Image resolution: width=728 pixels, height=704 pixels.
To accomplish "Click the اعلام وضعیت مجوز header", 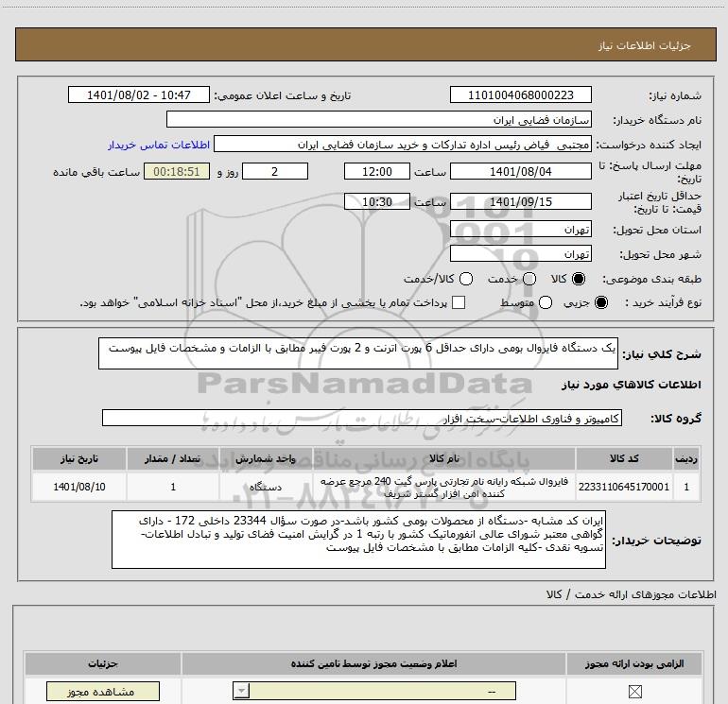I will (373, 663).
